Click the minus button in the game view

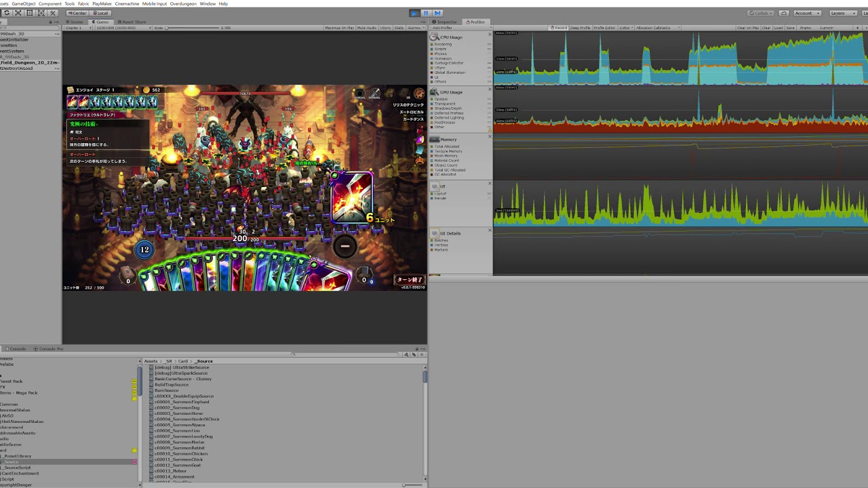(344, 246)
